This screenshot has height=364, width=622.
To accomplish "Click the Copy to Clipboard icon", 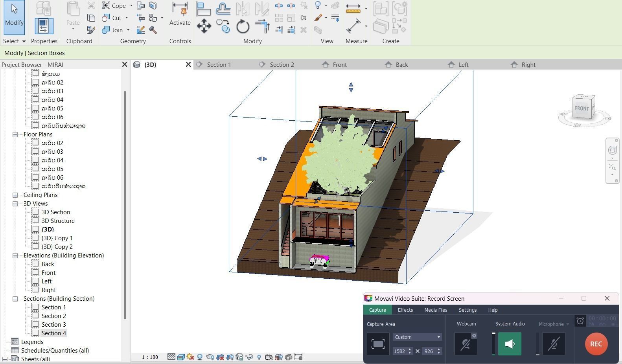I will click(91, 18).
